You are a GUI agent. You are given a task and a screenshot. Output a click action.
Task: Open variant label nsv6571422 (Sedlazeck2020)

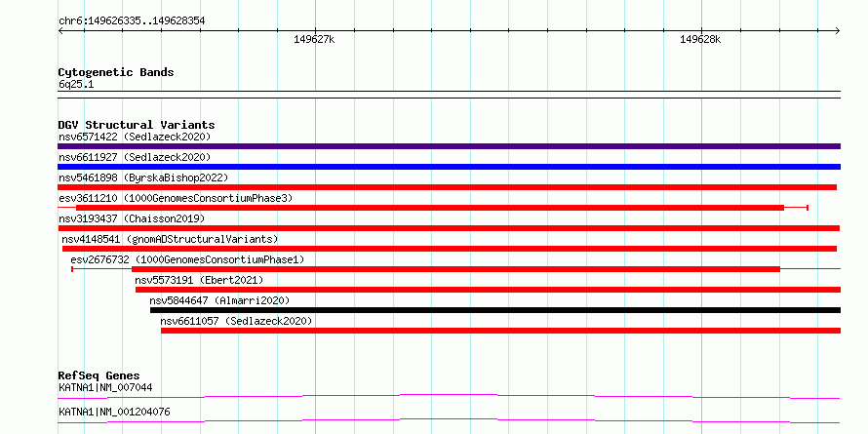point(135,137)
